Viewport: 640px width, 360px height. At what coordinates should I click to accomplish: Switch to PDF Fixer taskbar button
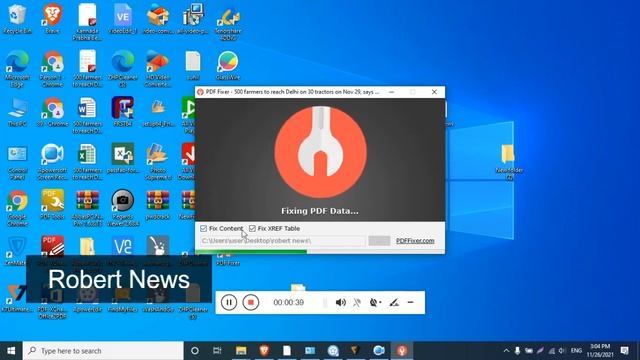[402, 351]
